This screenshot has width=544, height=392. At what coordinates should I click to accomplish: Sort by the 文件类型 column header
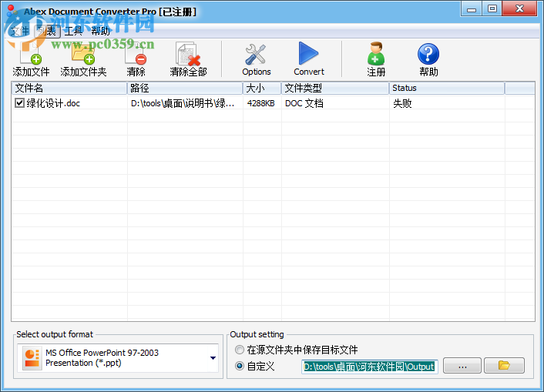point(335,88)
